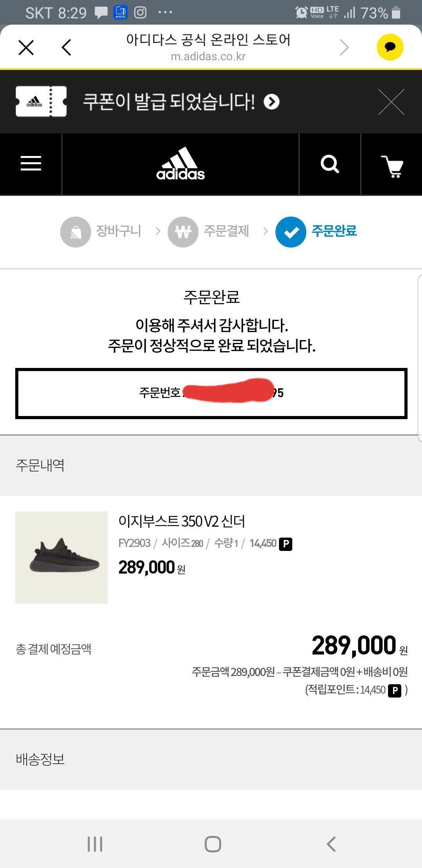The image size is (422, 868).
Task: Tap the yellow KakaoTalk chat icon
Action: (390, 47)
